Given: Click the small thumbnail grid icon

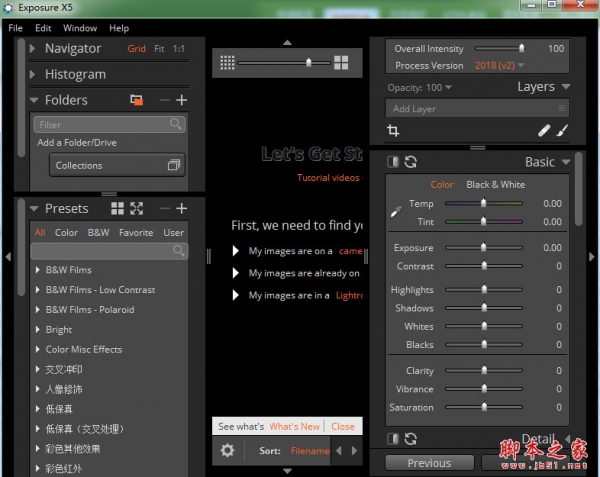Looking at the screenshot, I should click(x=227, y=62).
